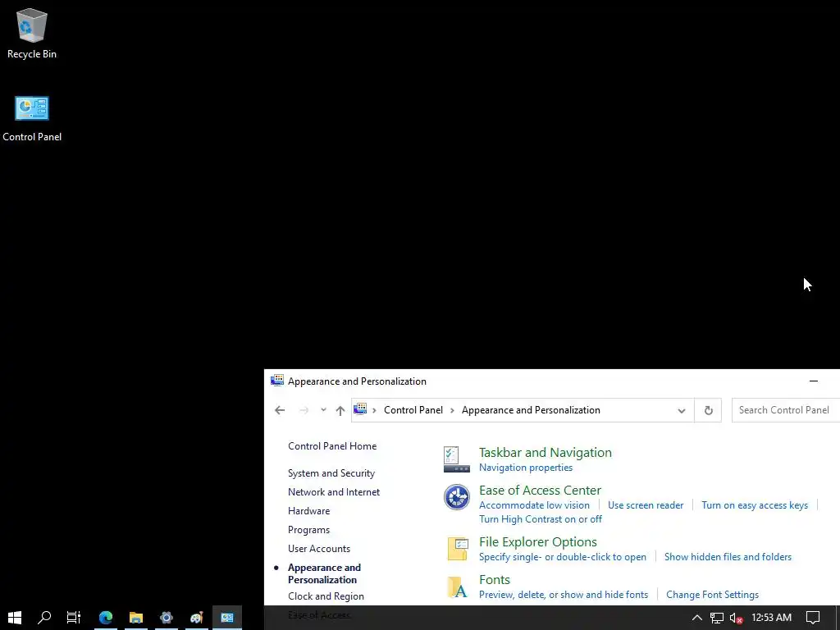Click into the Search Control Panel box
Viewport: 840px width, 630px height.
point(785,410)
